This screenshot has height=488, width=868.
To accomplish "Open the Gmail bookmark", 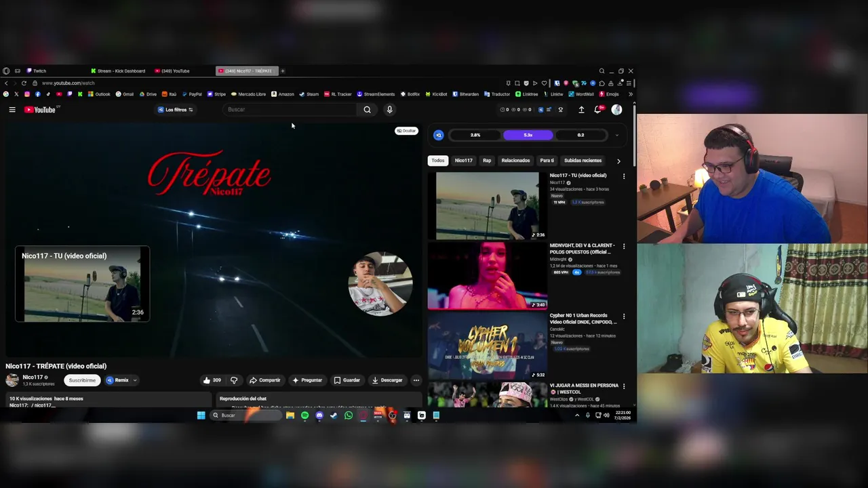I will [125, 94].
